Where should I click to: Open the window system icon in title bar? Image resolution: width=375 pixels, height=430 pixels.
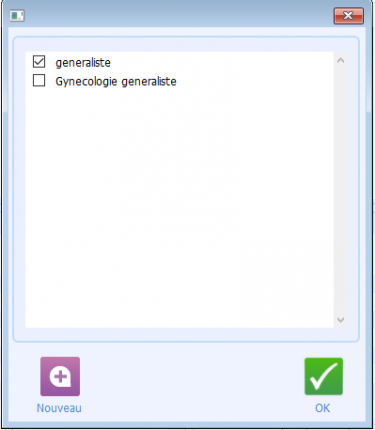pyautogui.click(x=17, y=16)
